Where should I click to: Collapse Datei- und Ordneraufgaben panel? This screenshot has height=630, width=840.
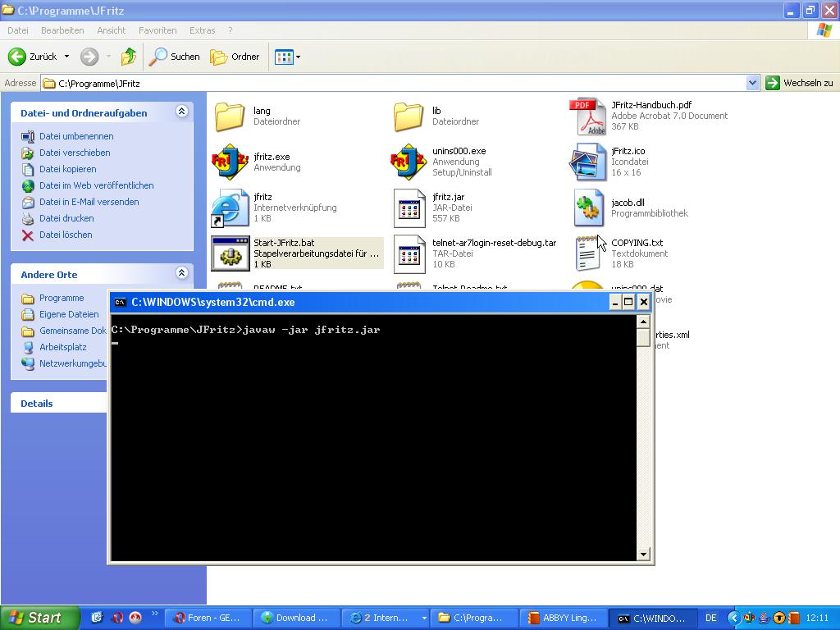click(181, 112)
